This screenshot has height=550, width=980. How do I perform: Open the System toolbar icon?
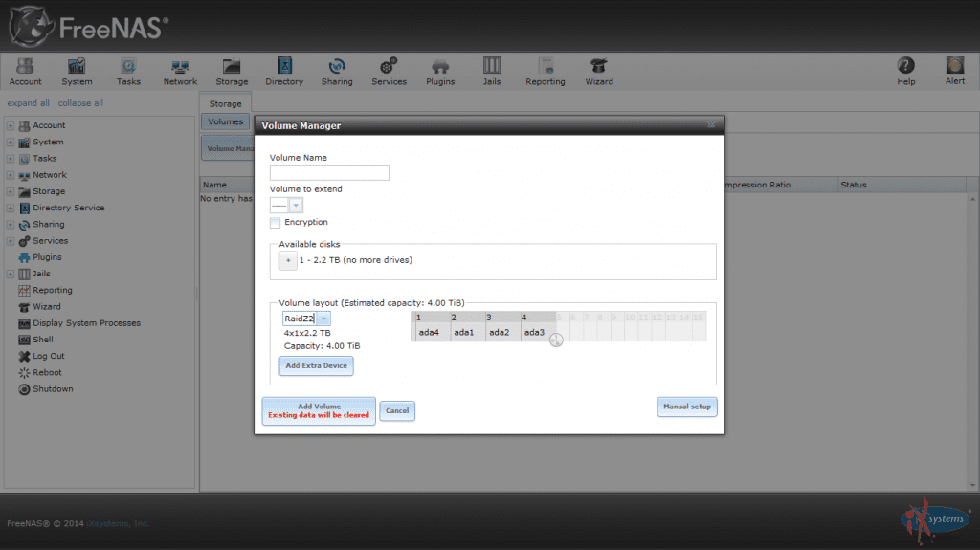77,71
